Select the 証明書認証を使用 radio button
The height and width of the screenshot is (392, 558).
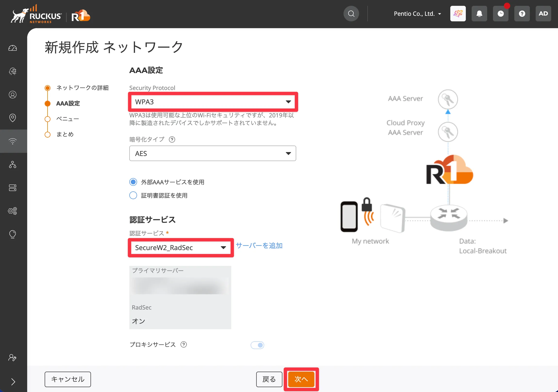click(x=133, y=195)
